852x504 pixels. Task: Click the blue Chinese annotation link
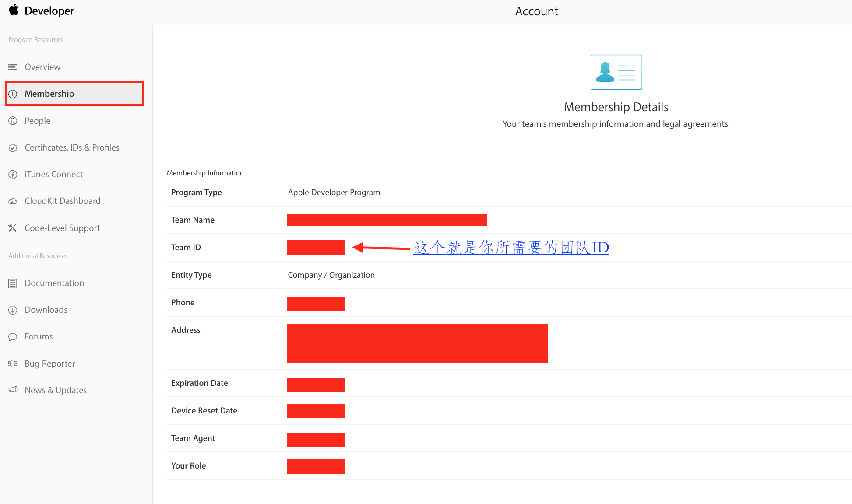pos(511,248)
